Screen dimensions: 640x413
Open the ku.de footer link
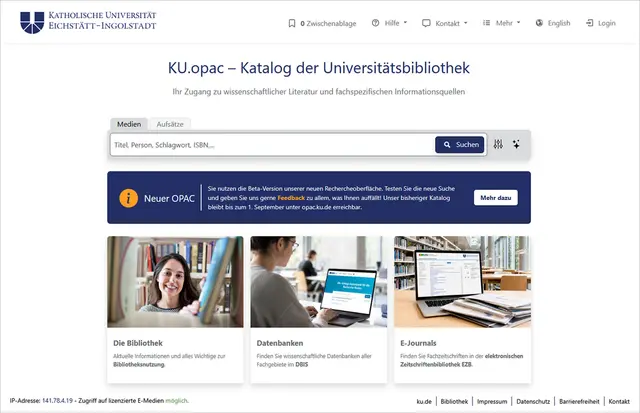tap(424, 402)
